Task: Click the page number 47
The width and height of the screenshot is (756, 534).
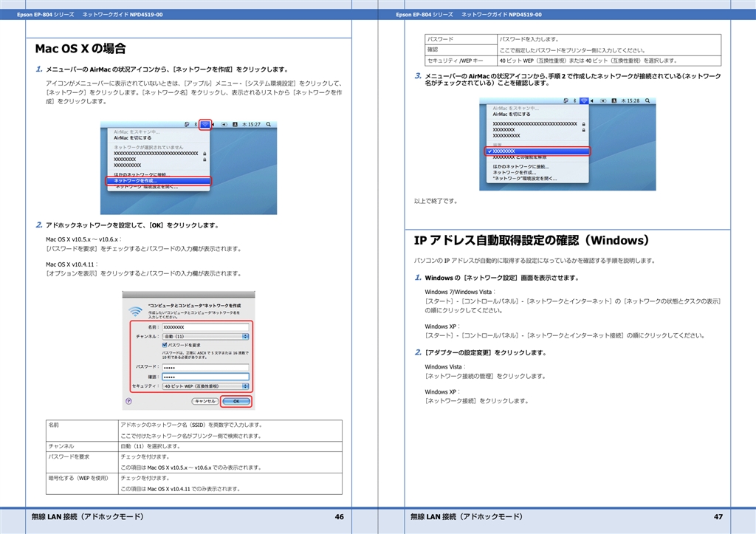Action: point(718,516)
